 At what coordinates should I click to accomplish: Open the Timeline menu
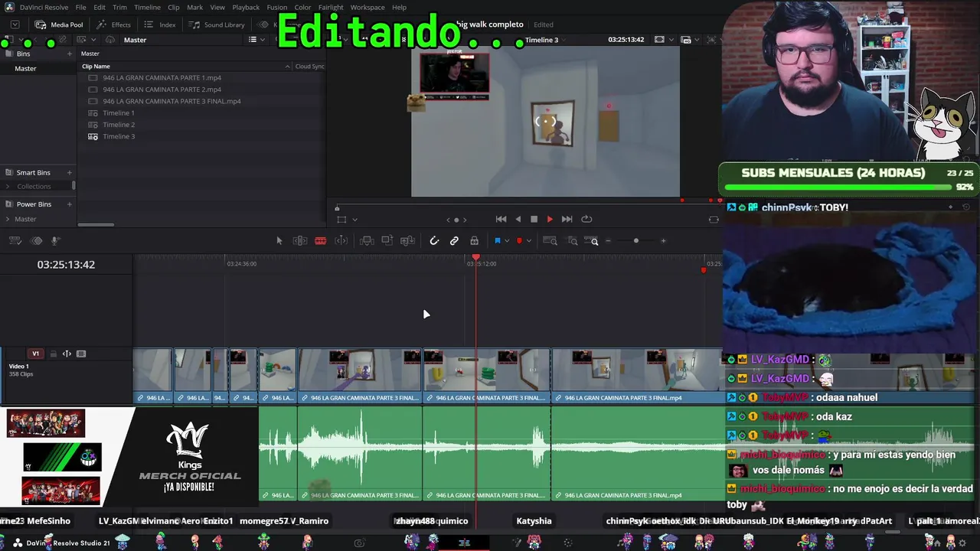147,7
